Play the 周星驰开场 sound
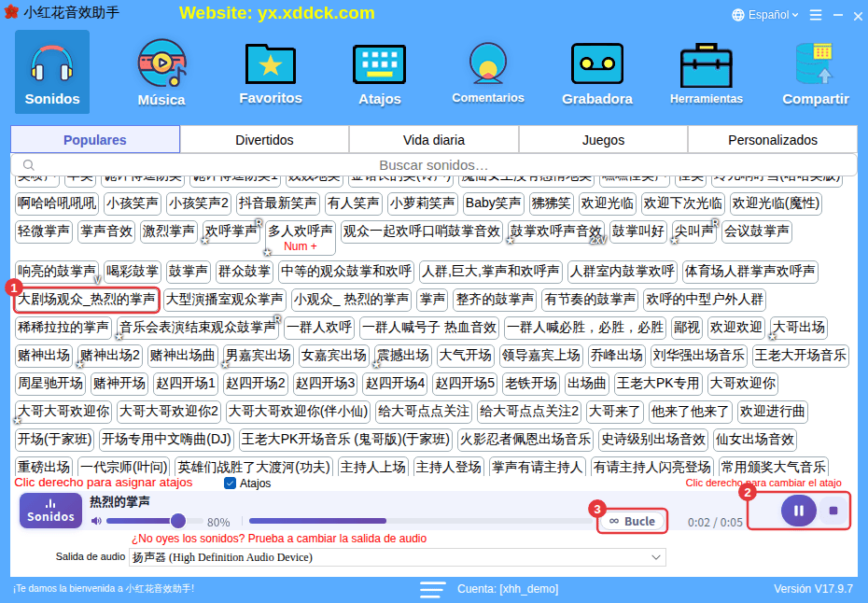Screen dimensions: 868x603 coord(50,383)
